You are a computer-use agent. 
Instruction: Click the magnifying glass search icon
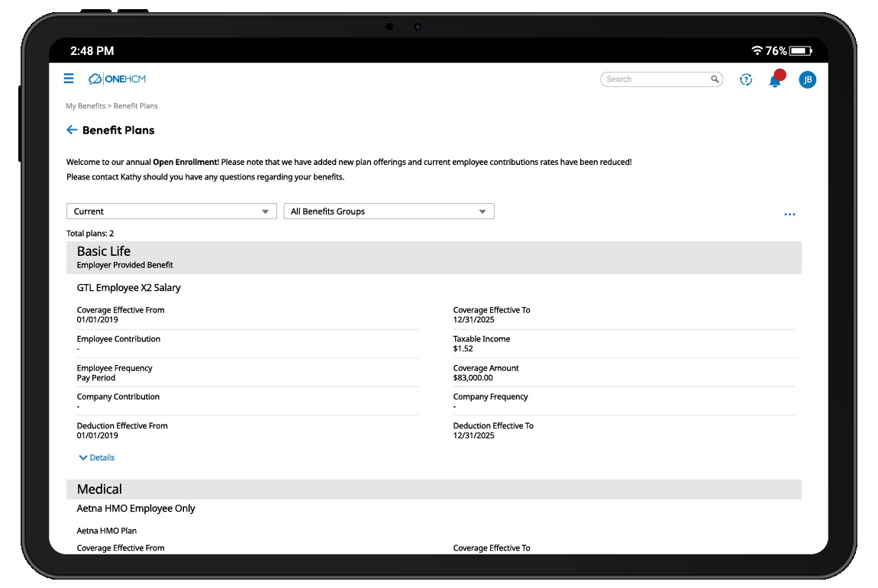click(x=715, y=79)
